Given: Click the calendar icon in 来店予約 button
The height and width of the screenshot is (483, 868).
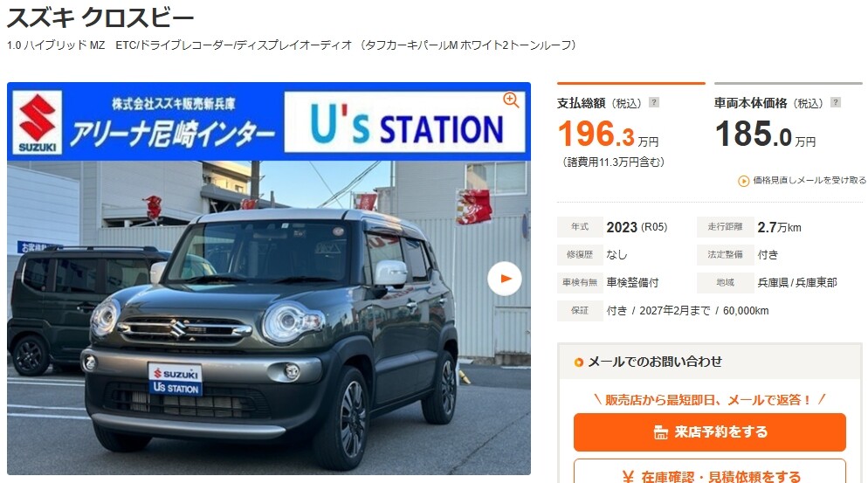Looking at the screenshot, I should pyautogui.click(x=660, y=432).
